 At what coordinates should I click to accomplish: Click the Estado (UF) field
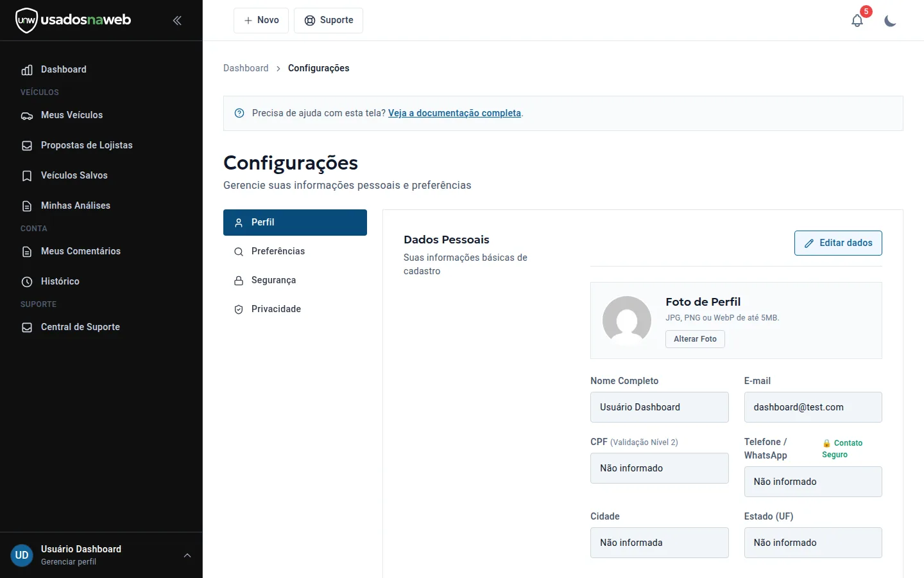(813, 543)
